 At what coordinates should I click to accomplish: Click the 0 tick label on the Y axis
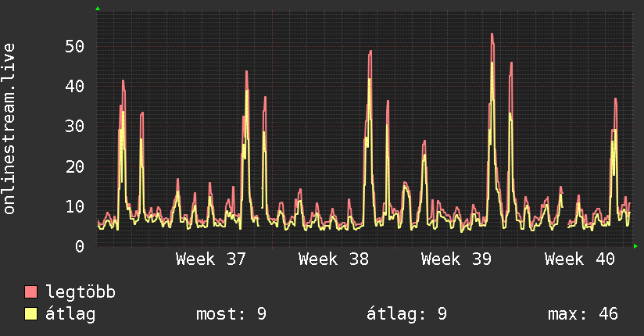tap(80, 246)
